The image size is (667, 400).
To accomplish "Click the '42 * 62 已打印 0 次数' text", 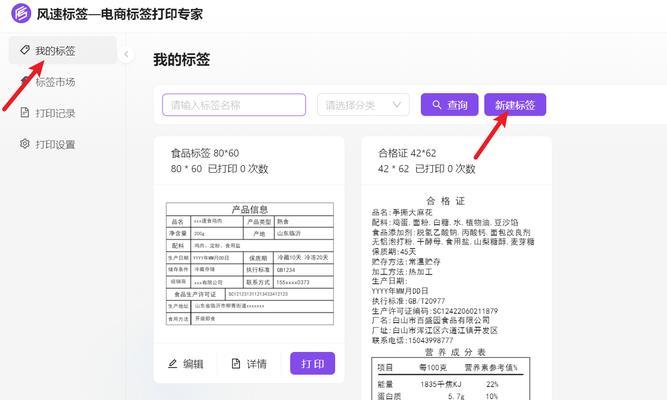I will 427,169.
